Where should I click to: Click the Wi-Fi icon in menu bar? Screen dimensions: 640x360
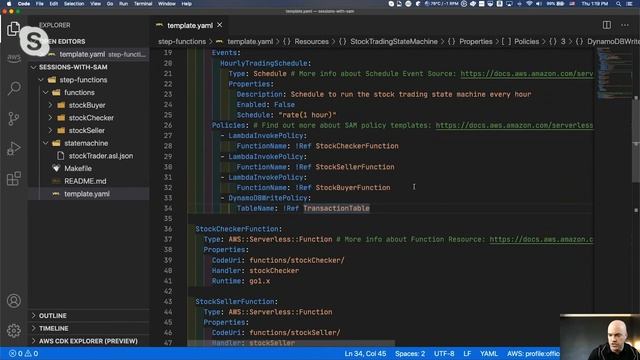(529, 4)
